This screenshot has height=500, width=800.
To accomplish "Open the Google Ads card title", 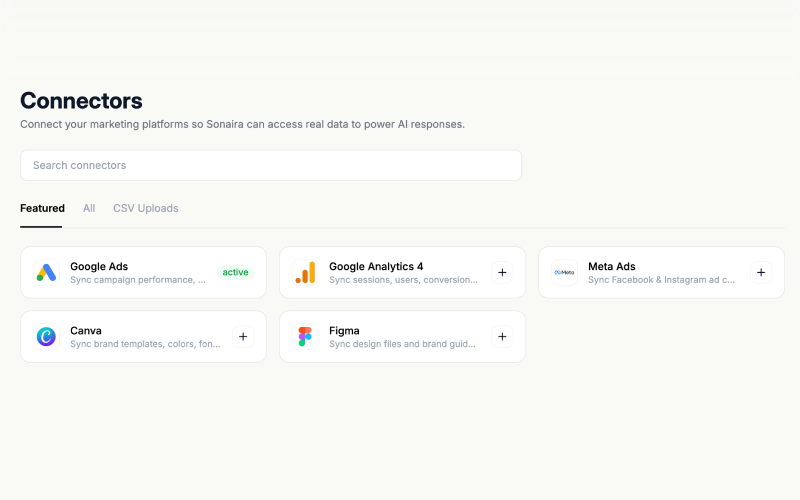I will (99, 267).
